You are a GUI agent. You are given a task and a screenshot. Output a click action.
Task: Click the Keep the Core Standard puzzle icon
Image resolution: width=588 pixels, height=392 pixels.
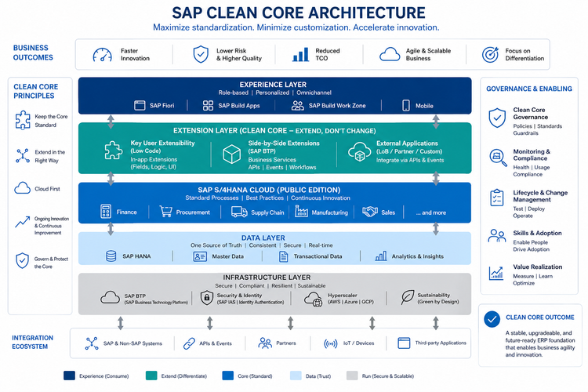(23, 120)
